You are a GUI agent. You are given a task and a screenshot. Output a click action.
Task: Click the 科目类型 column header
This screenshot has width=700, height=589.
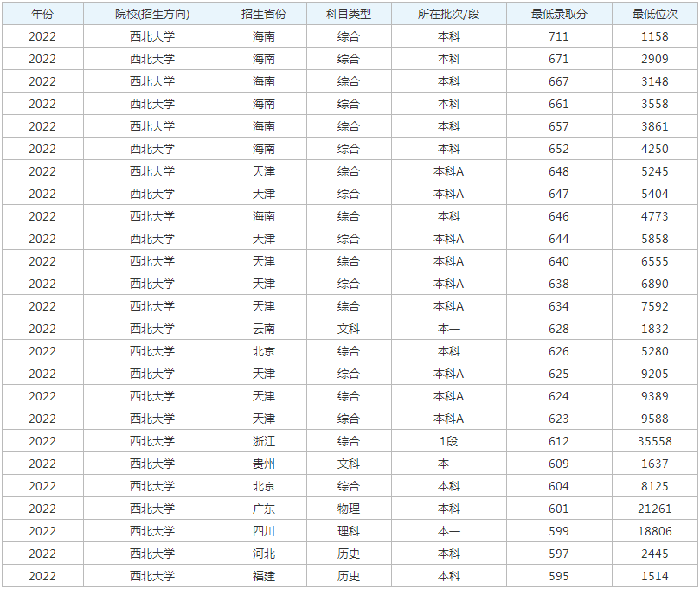[349, 14]
